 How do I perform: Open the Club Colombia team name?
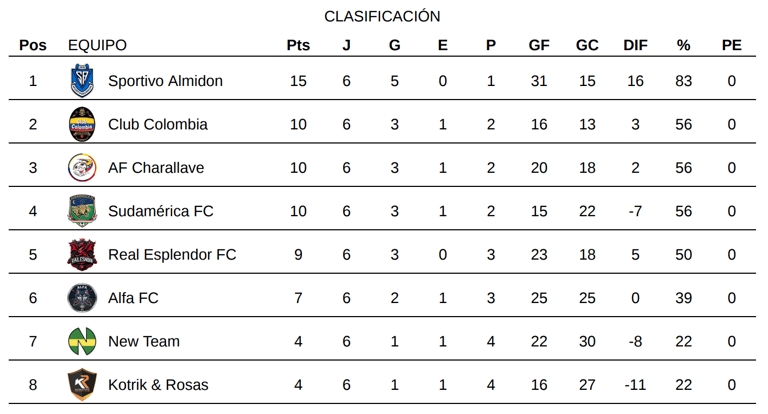(158, 124)
